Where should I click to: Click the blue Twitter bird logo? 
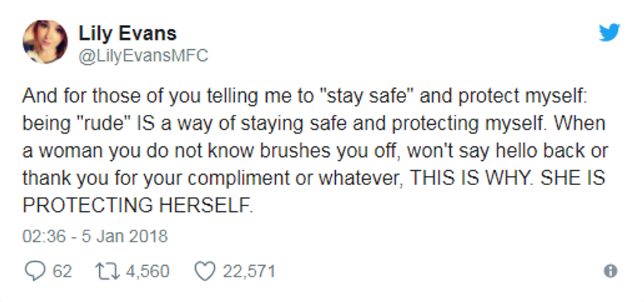(609, 32)
